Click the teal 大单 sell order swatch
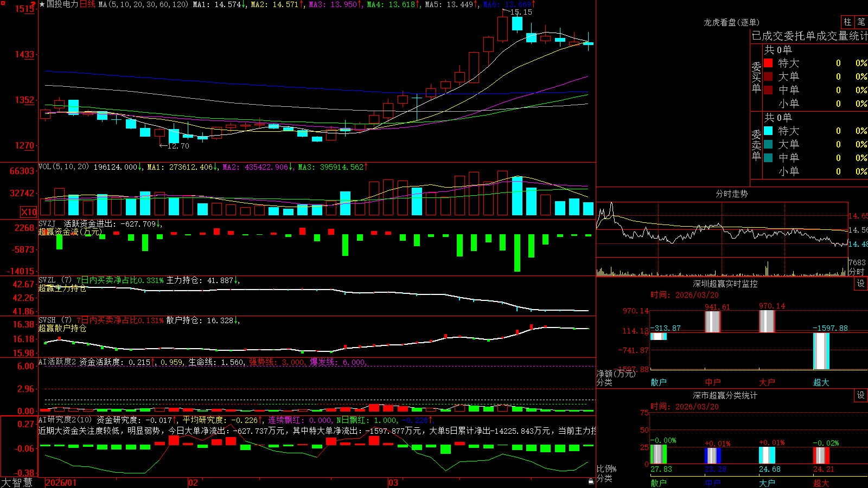 click(768, 144)
